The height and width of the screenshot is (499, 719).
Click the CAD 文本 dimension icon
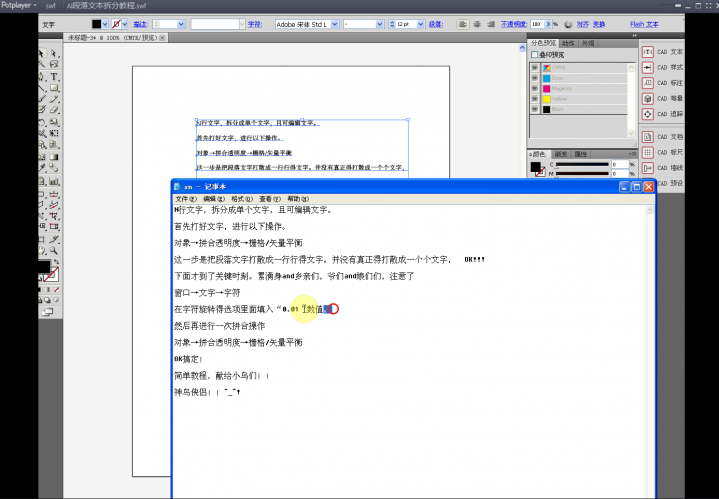(x=648, y=52)
